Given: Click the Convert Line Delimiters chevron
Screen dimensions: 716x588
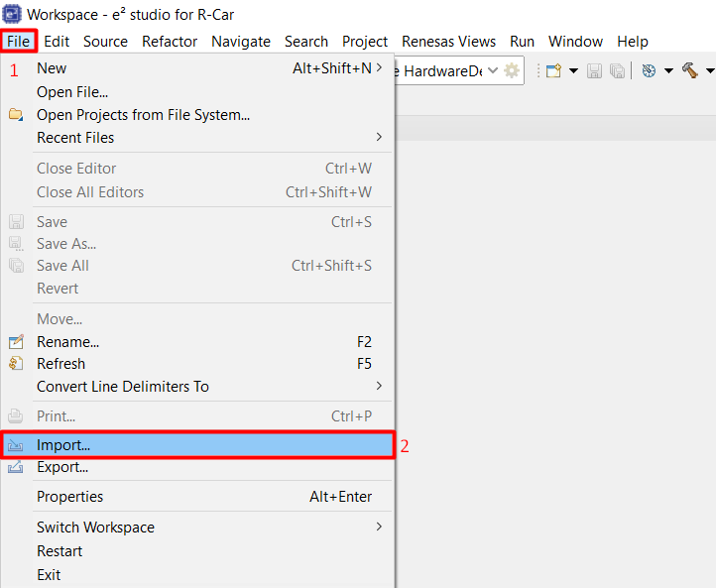Looking at the screenshot, I should [x=379, y=386].
